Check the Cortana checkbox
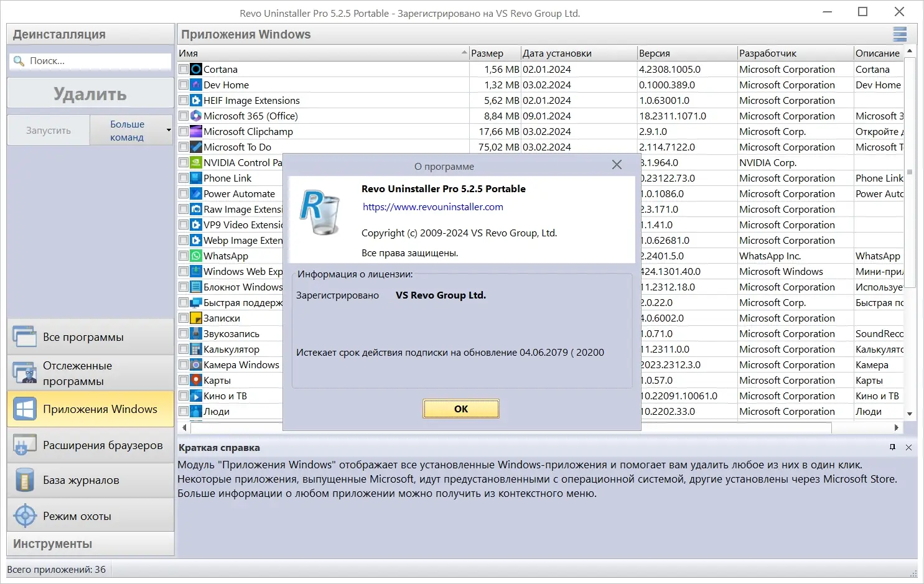The height and width of the screenshot is (584, 924). 184,69
